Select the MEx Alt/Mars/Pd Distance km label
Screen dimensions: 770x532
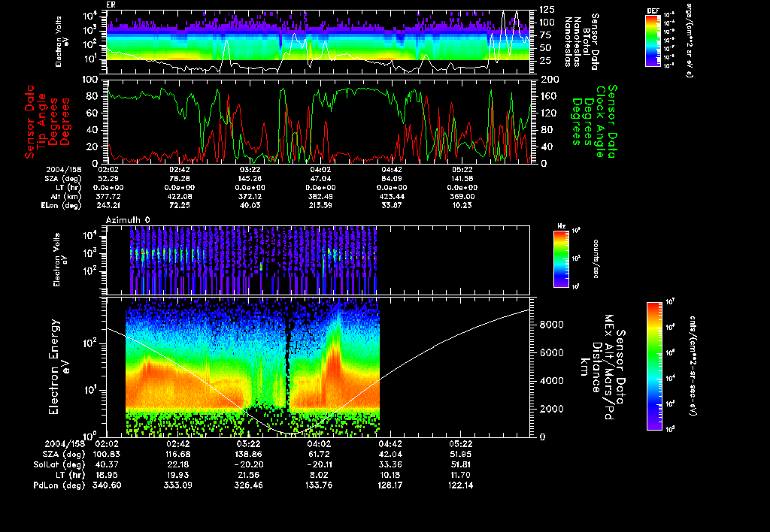[x=602, y=367]
